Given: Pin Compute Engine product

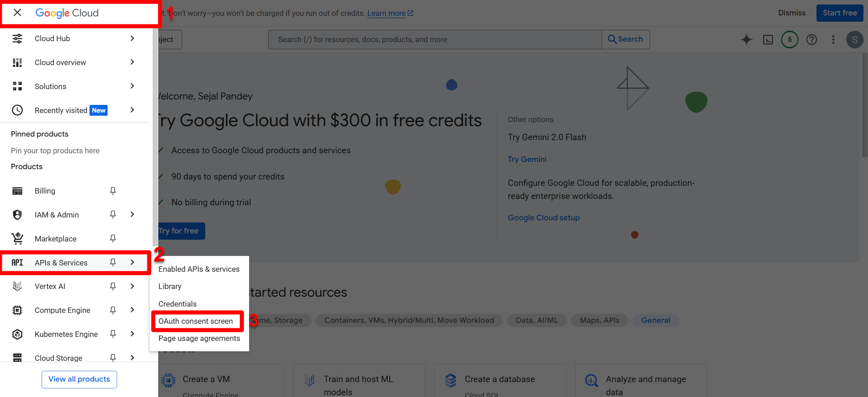Looking at the screenshot, I should (x=113, y=310).
